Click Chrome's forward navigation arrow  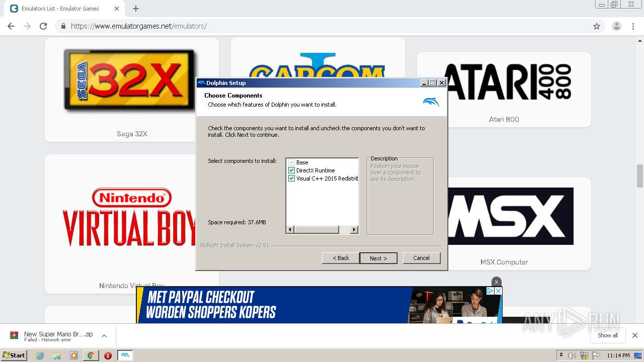(27, 26)
